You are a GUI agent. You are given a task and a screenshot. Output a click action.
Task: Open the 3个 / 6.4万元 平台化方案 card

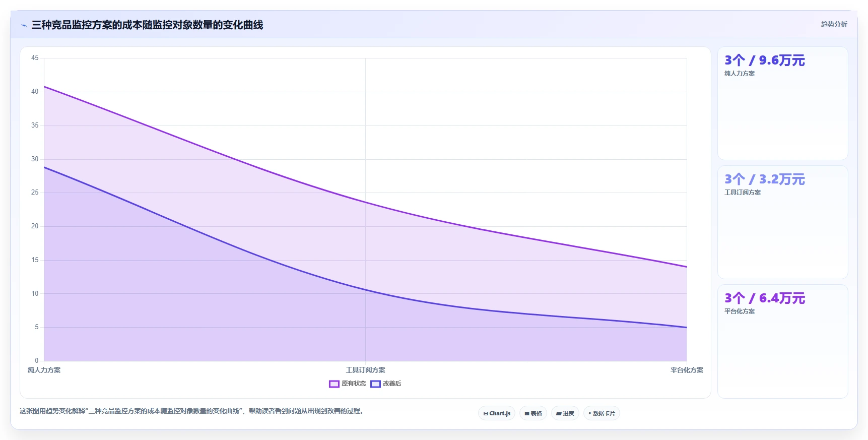pyautogui.click(x=782, y=341)
